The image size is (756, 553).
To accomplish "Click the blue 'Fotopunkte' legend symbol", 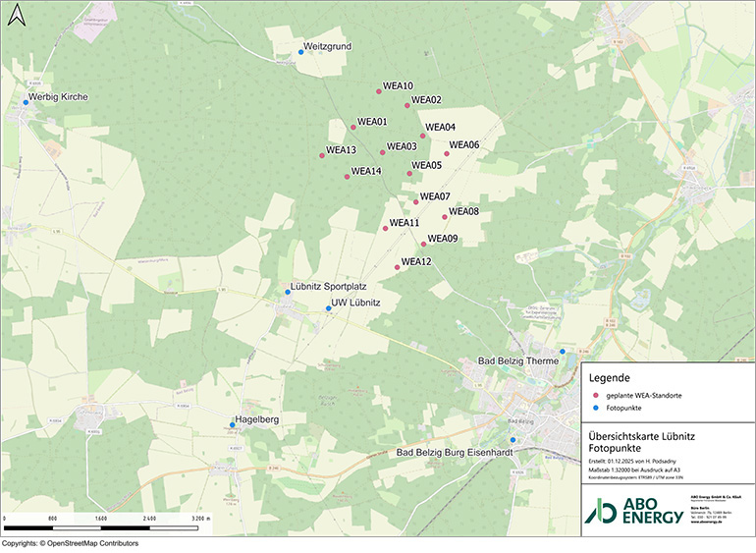I will click(x=596, y=408).
